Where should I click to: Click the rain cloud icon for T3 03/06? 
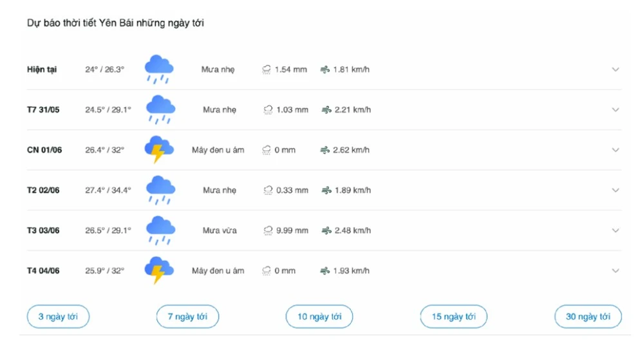[x=160, y=230]
